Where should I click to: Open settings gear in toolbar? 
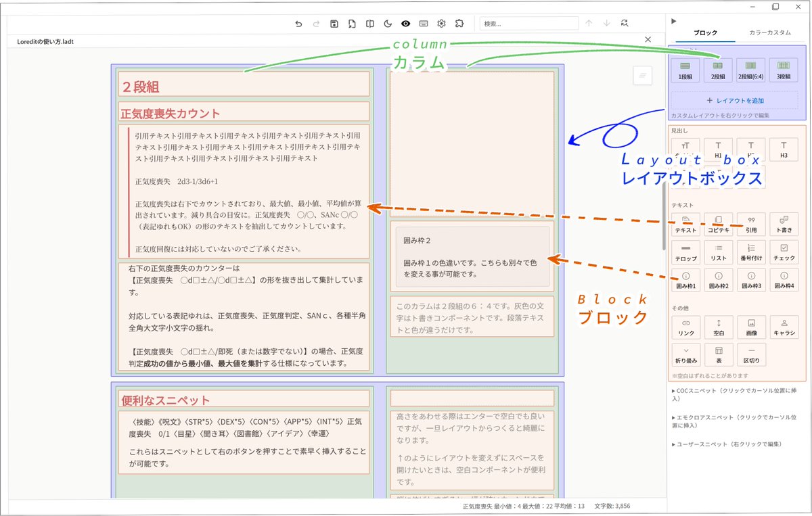pos(441,24)
